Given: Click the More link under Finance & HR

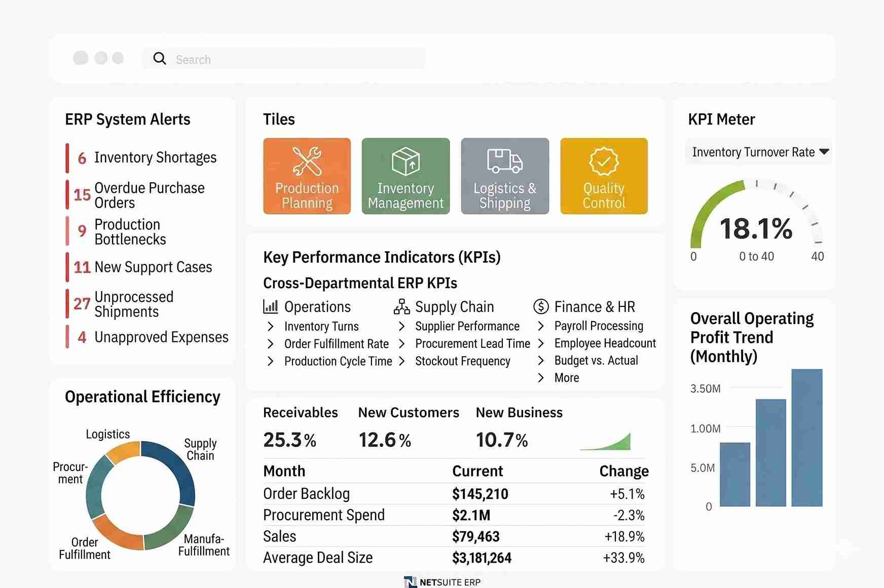Looking at the screenshot, I should point(567,378).
